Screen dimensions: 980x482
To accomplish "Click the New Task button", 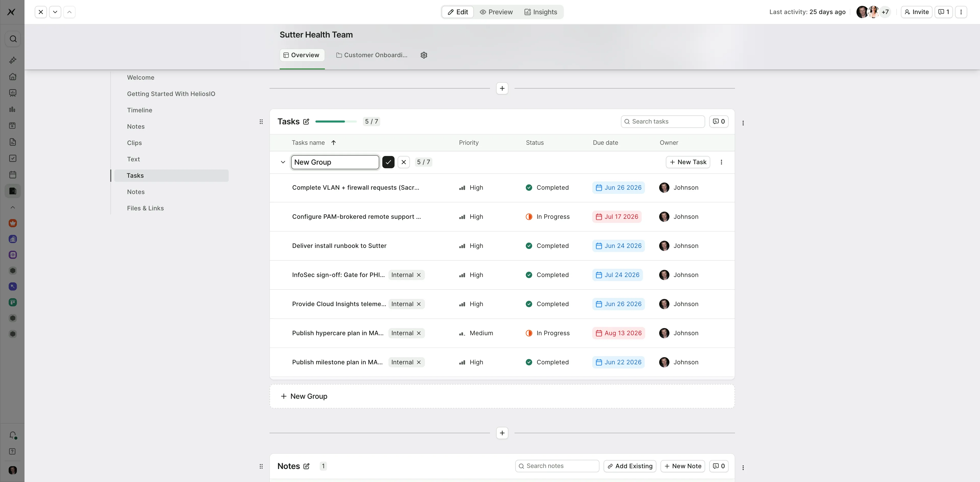I will (x=688, y=162).
